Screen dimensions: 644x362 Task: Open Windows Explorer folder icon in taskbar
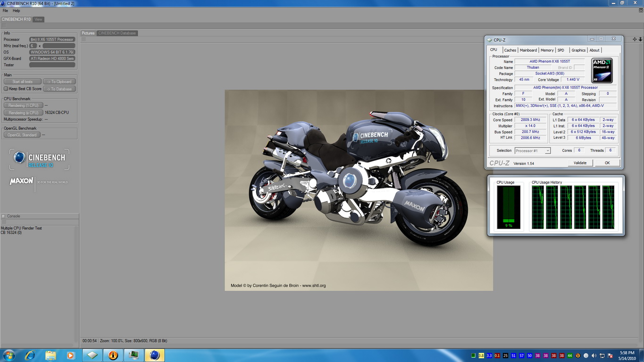[50, 355]
